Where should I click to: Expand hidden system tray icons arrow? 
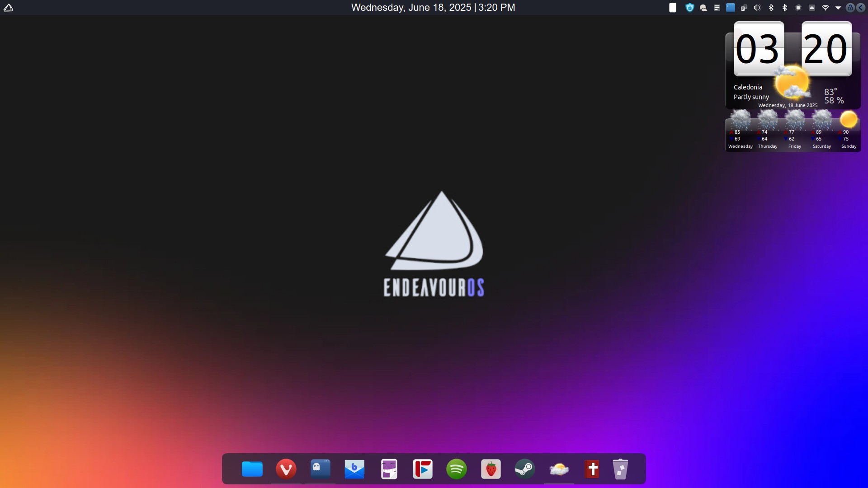click(x=838, y=8)
